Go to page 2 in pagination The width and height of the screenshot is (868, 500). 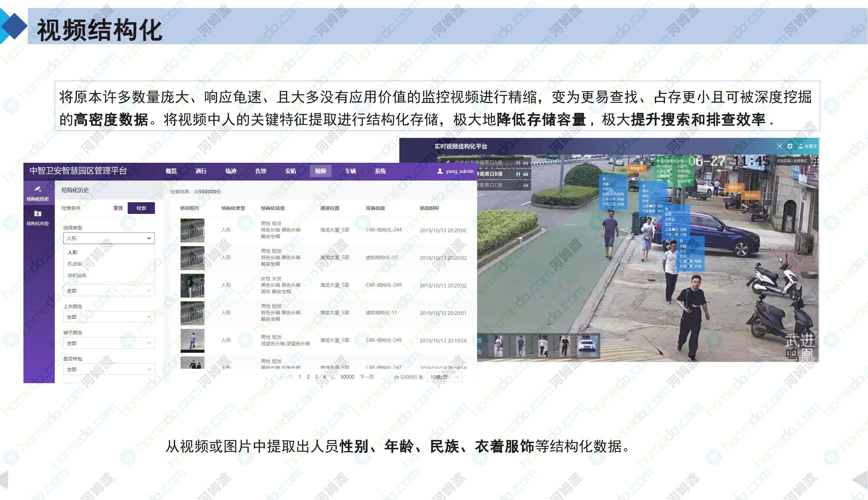coord(308,377)
